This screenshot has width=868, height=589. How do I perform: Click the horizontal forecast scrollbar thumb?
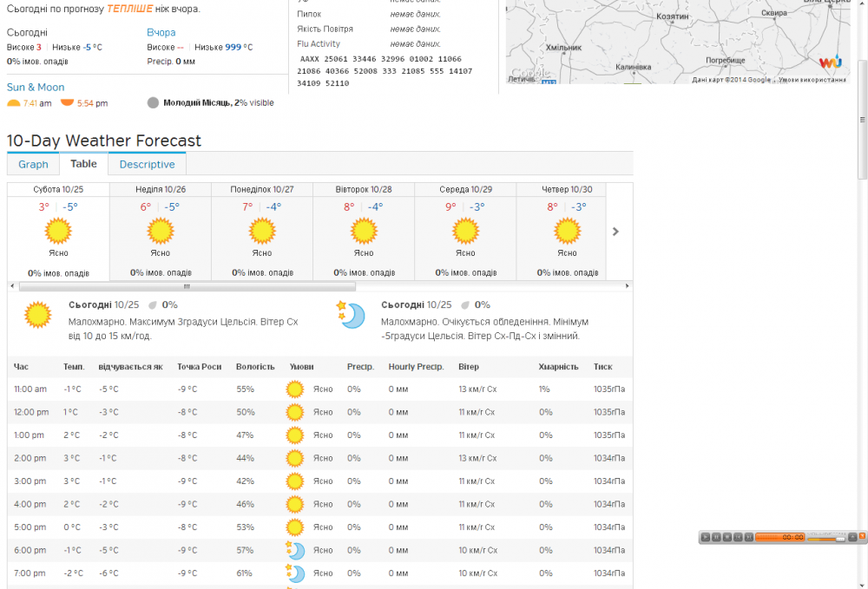pyautogui.click(x=187, y=286)
